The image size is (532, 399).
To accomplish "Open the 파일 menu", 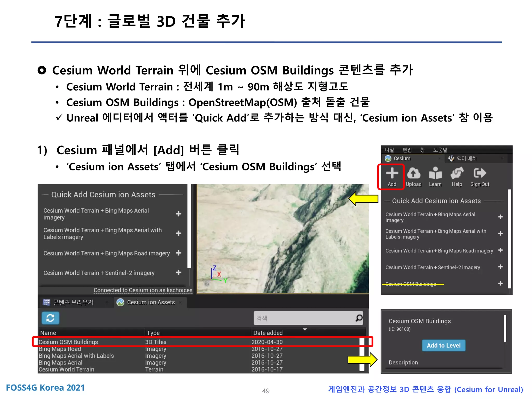I will [x=389, y=150].
